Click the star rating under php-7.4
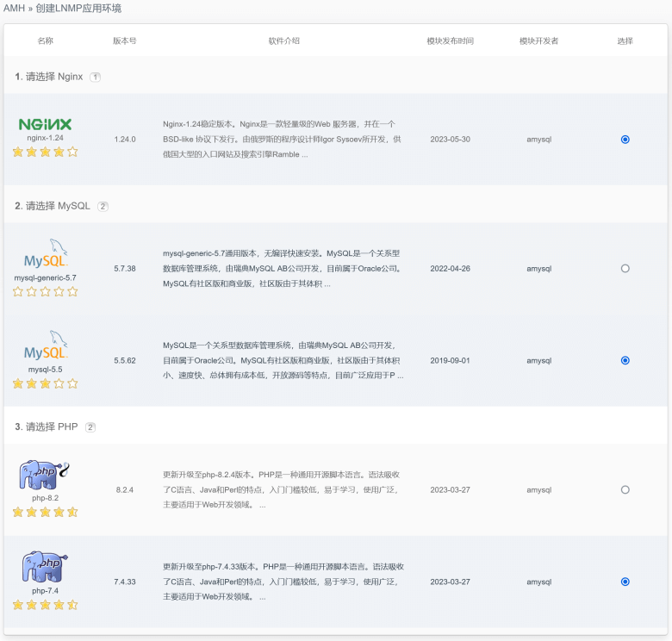The width and height of the screenshot is (672, 641). [45, 605]
